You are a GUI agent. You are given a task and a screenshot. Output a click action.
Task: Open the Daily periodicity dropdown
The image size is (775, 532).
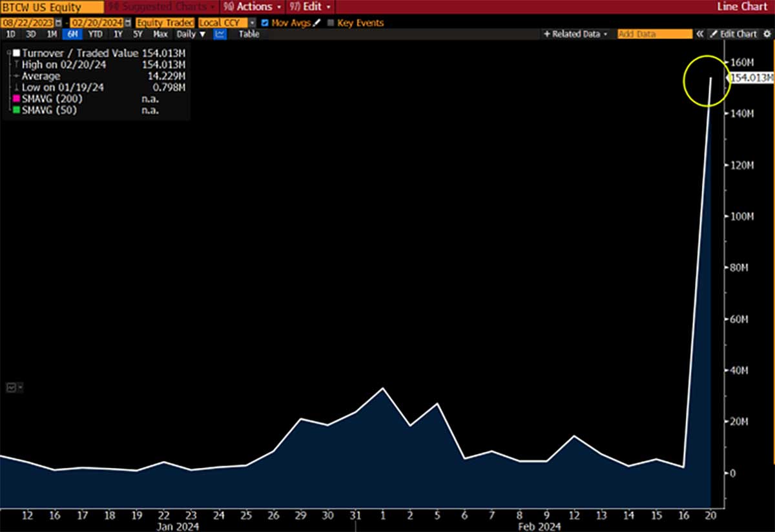tap(191, 34)
